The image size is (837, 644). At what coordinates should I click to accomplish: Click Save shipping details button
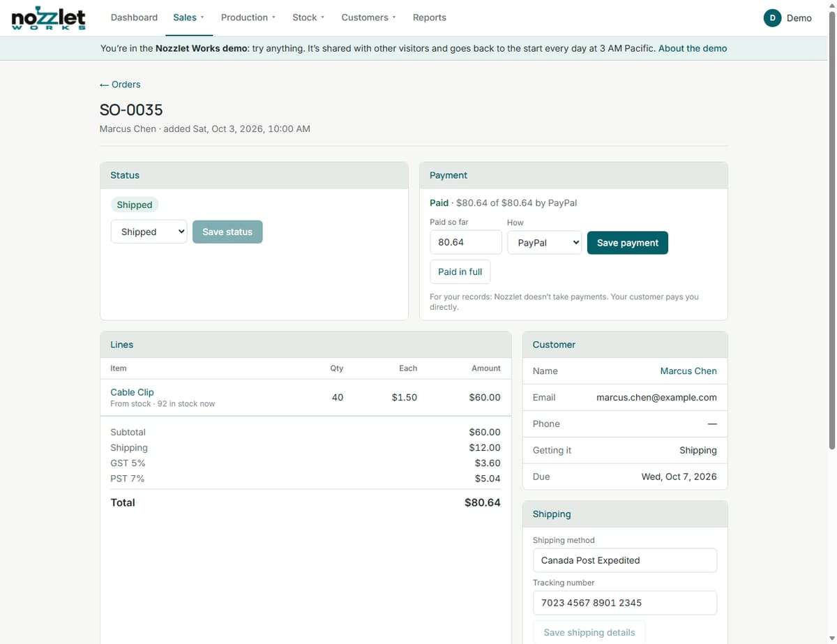pyautogui.click(x=589, y=632)
